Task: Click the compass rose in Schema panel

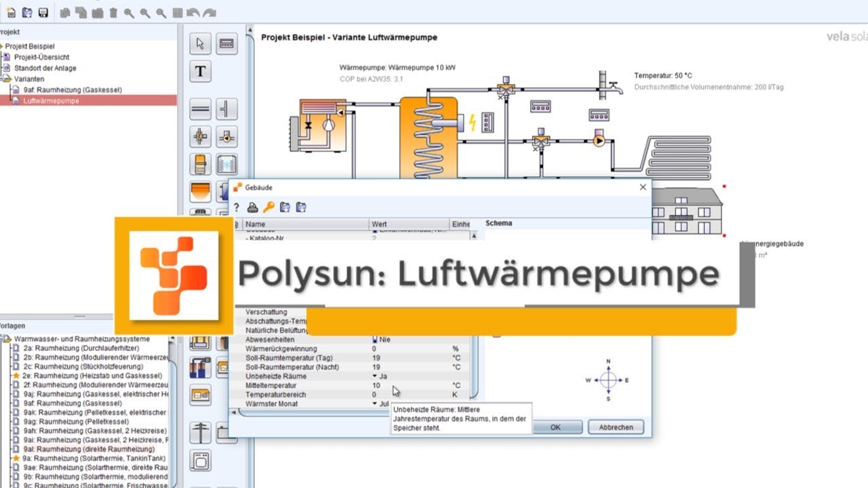Action: tap(608, 380)
